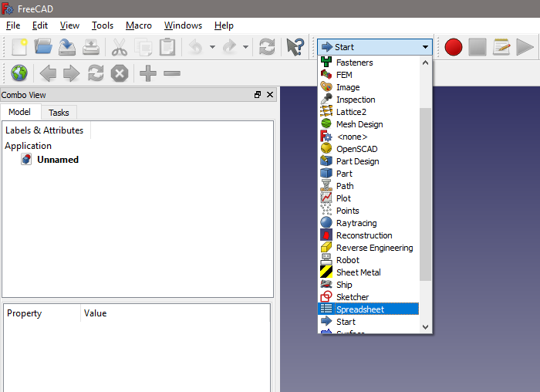Open a file with the folder icon
Viewport: 540px width, 392px height.
(43, 47)
